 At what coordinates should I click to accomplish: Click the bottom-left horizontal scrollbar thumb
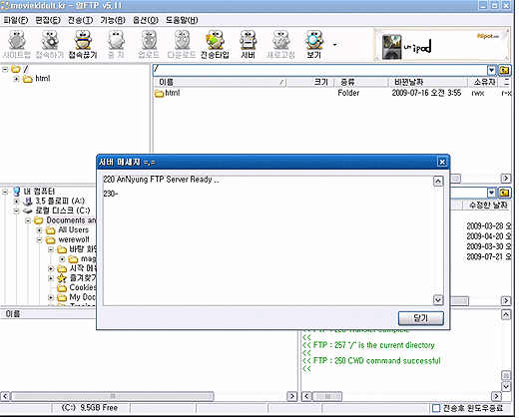point(113,396)
